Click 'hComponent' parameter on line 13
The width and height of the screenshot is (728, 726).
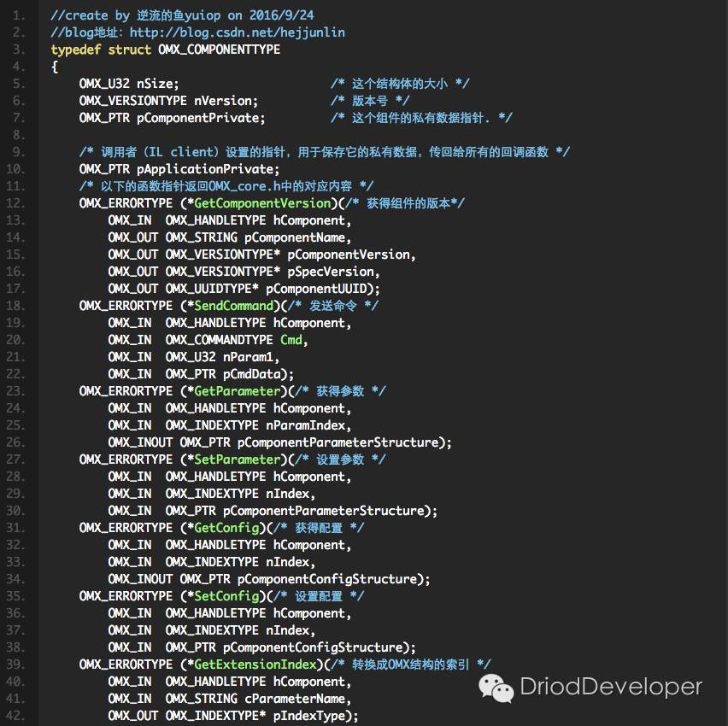(309, 220)
